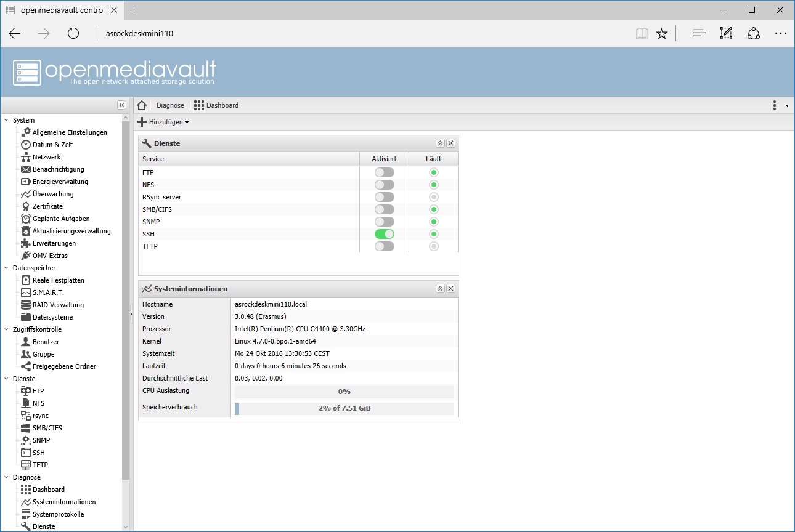The image size is (795, 532).
Task: Enable the RSync server toggle
Action: [x=385, y=197]
